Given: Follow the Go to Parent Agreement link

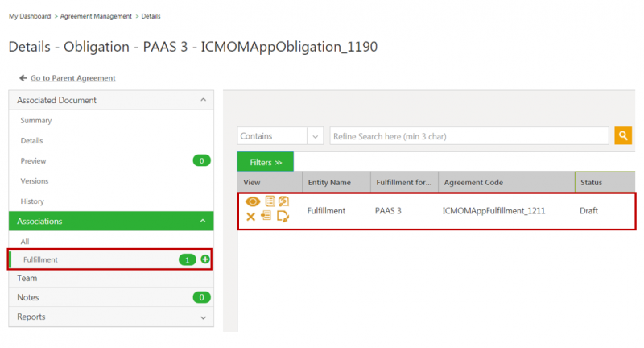Looking at the screenshot, I should pos(72,78).
